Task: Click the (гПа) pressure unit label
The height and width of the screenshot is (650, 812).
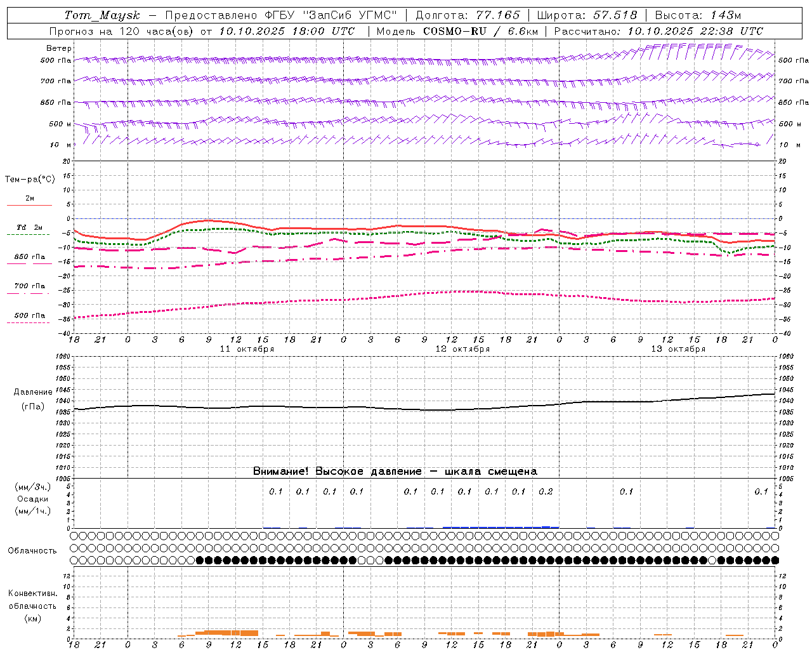Action: pos(33,406)
